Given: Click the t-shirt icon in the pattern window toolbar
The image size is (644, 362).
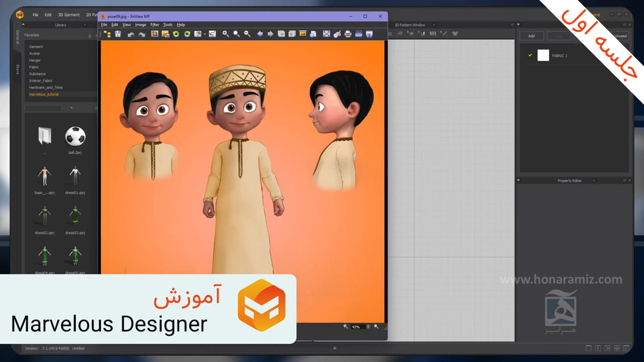Looking at the screenshot, I should [455, 33].
